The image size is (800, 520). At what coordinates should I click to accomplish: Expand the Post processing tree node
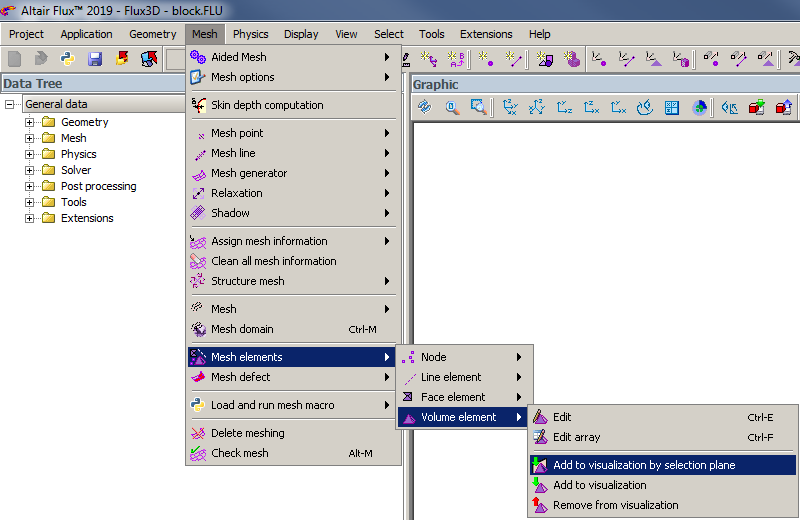point(30,186)
